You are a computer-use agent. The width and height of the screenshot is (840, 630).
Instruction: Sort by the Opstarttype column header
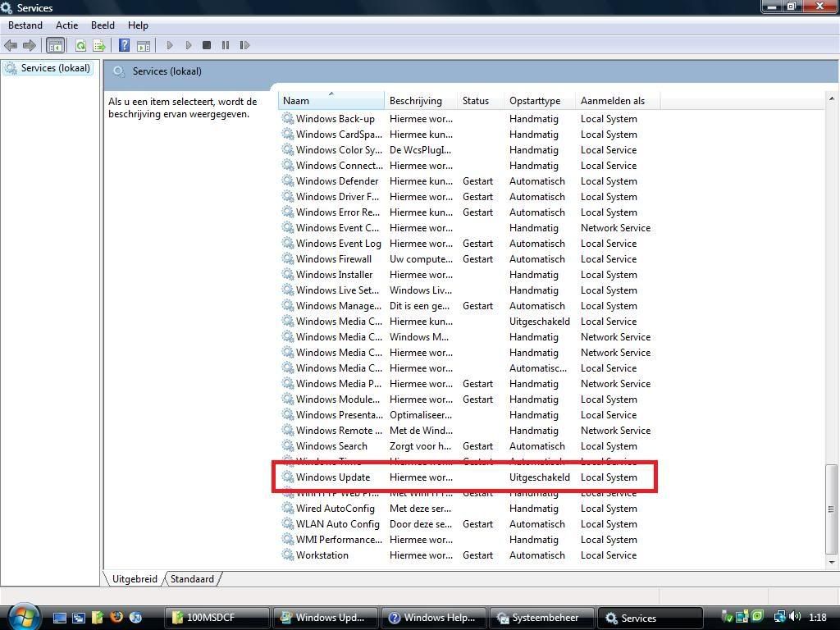[x=540, y=100]
